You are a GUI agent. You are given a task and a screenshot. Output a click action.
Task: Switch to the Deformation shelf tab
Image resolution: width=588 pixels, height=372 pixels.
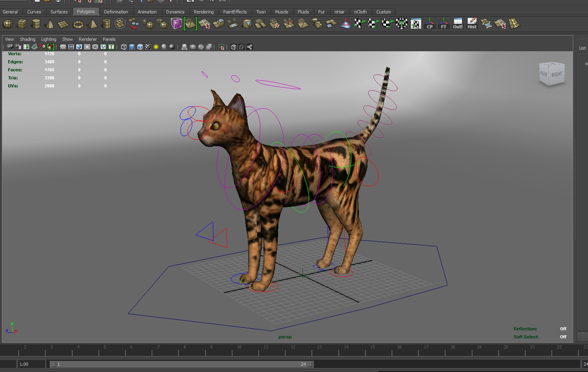click(116, 12)
